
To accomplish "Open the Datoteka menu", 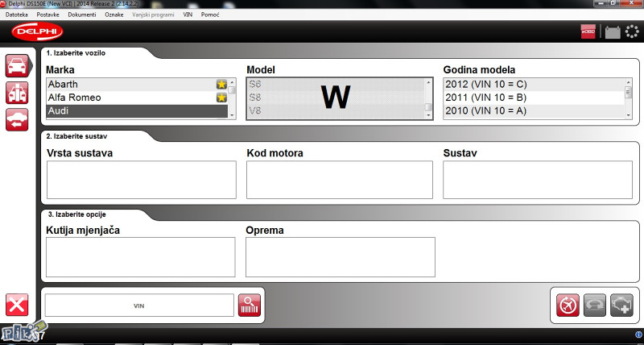I will click(16, 15).
